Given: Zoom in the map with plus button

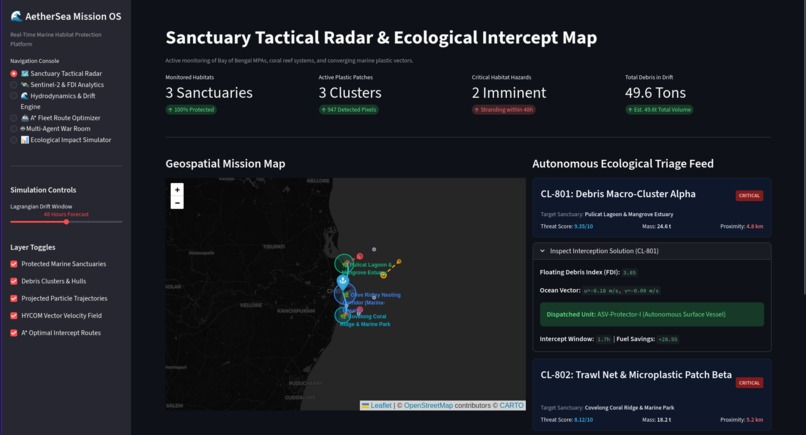Looking at the screenshot, I should point(177,190).
